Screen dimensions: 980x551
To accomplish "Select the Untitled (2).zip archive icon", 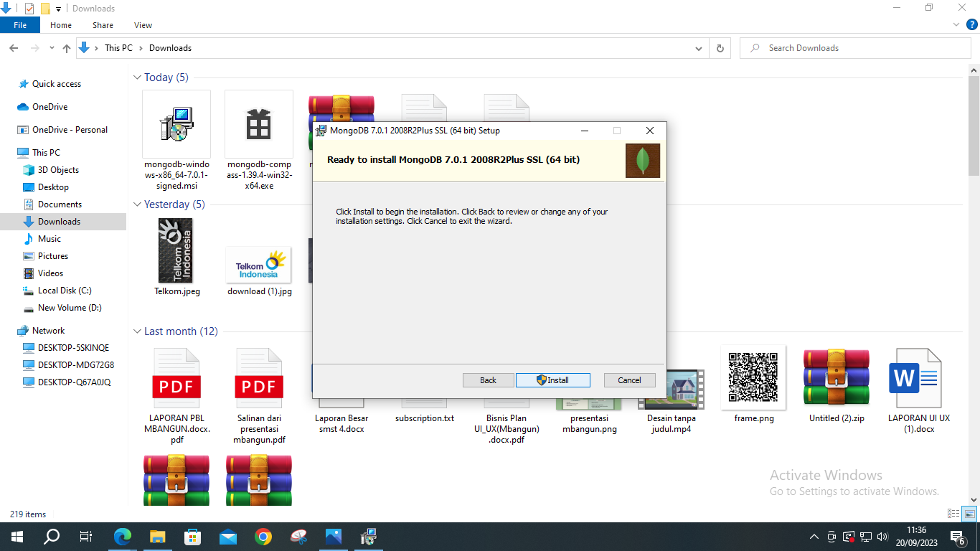I will pyautogui.click(x=837, y=377).
